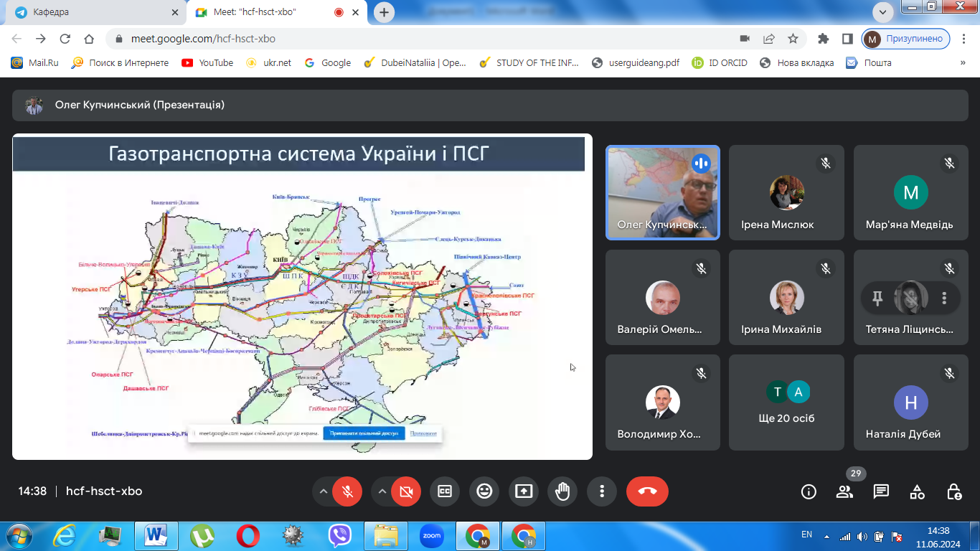Turn on closed captions
Screen dimensions: 980x551
[x=445, y=491]
